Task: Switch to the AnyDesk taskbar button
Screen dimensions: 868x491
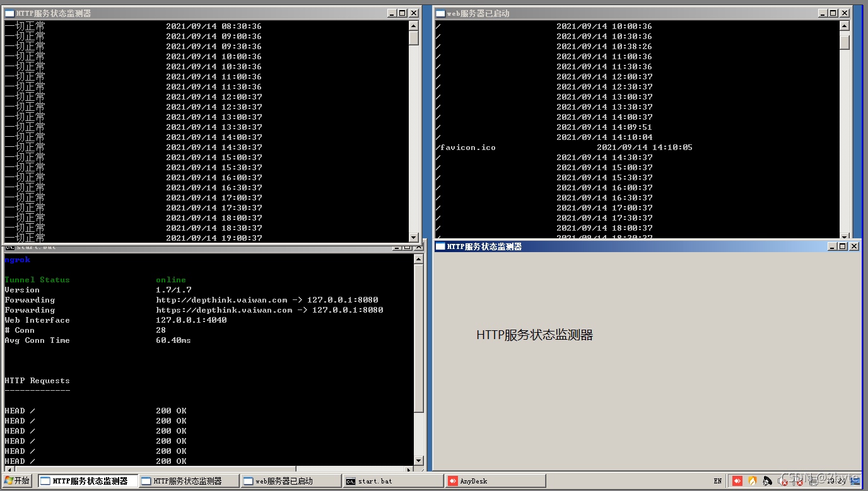Action: 495,481
